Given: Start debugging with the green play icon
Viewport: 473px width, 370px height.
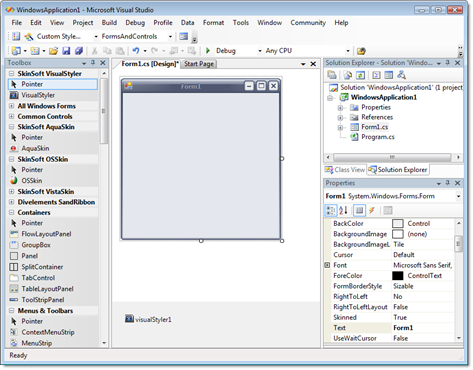Looking at the screenshot, I should click(x=208, y=51).
